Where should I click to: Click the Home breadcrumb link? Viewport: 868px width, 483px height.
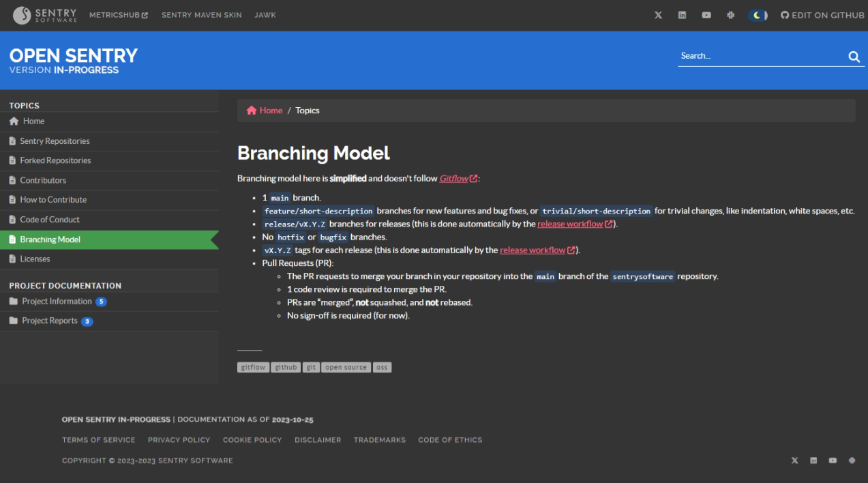tap(265, 111)
